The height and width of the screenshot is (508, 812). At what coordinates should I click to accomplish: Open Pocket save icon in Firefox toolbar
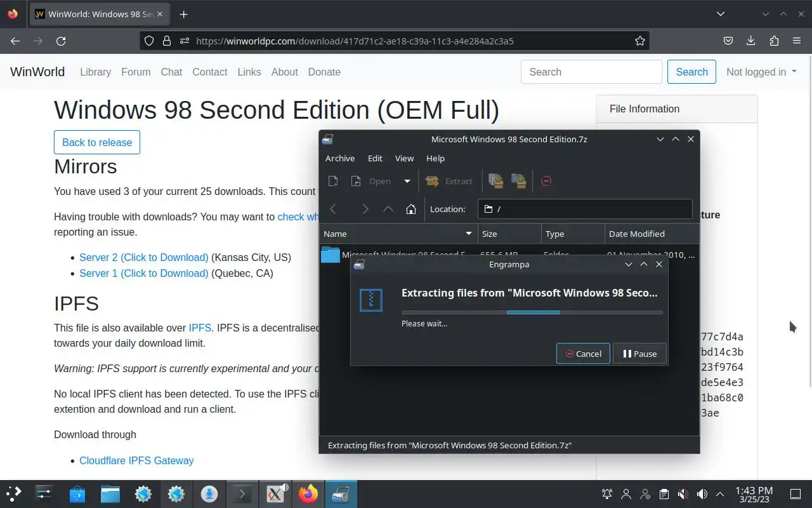click(x=728, y=41)
